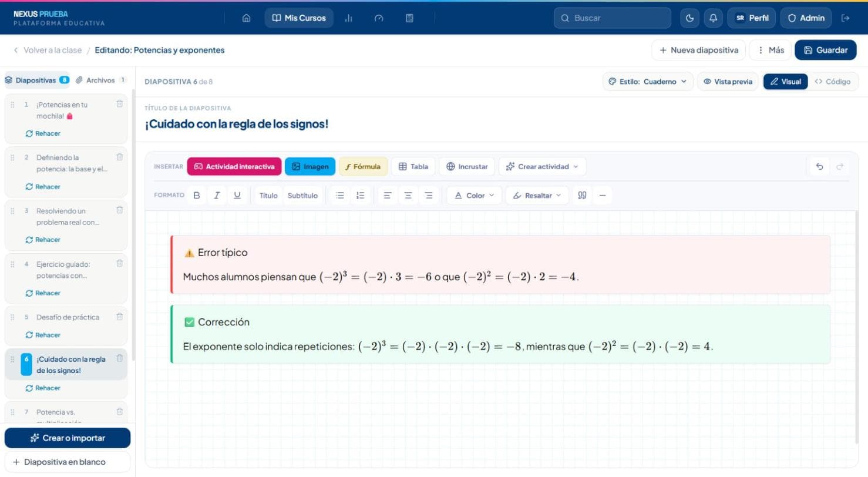This screenshot has height=477, width=868.
Task: Undo the last edit
Action: tap(820, 167)
